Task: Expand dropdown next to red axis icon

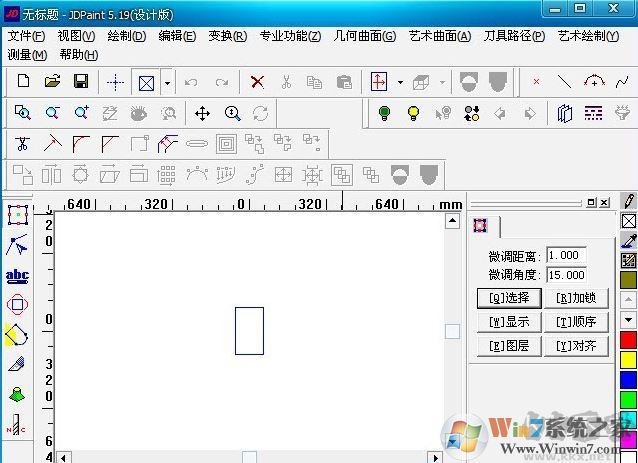Action: (400, 83)
